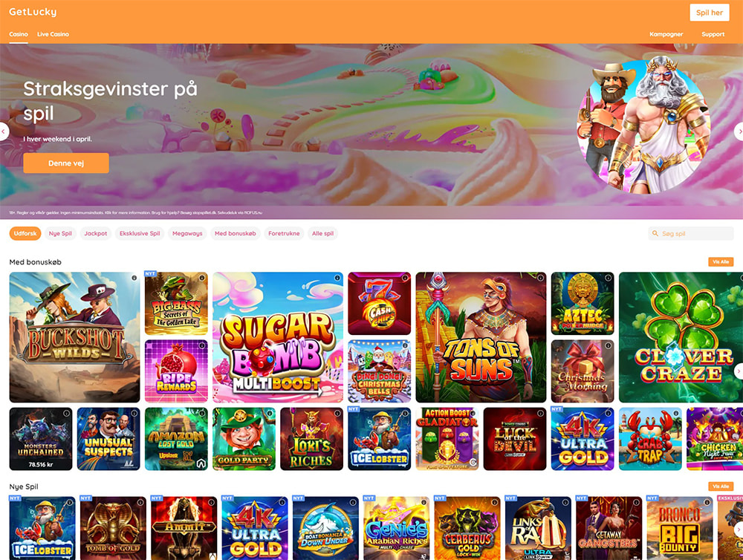This screenshot has width=743, height=560.
Task: Show more Med bonuskøb games with arrow
Action: point(739,371)
